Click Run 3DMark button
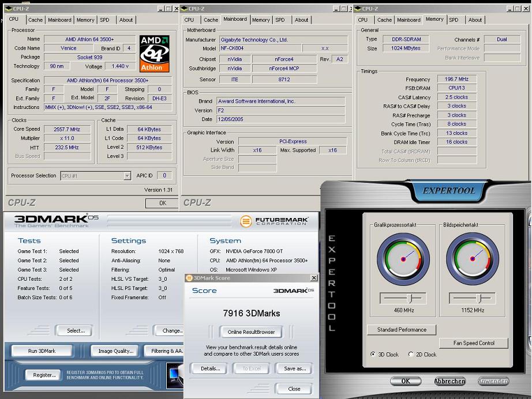Image resolution: width=532 pixels, height=399 pixels. pyautogui.click(x=42, y=351)
